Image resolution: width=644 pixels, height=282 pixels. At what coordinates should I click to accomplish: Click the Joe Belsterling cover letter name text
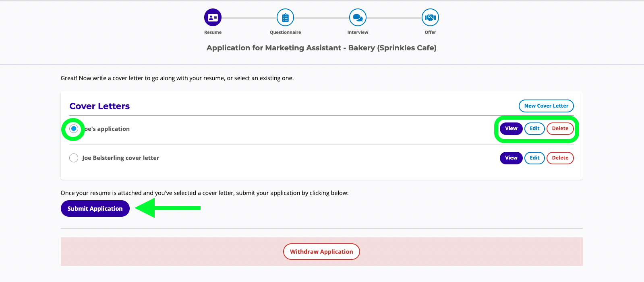[120, 158]
